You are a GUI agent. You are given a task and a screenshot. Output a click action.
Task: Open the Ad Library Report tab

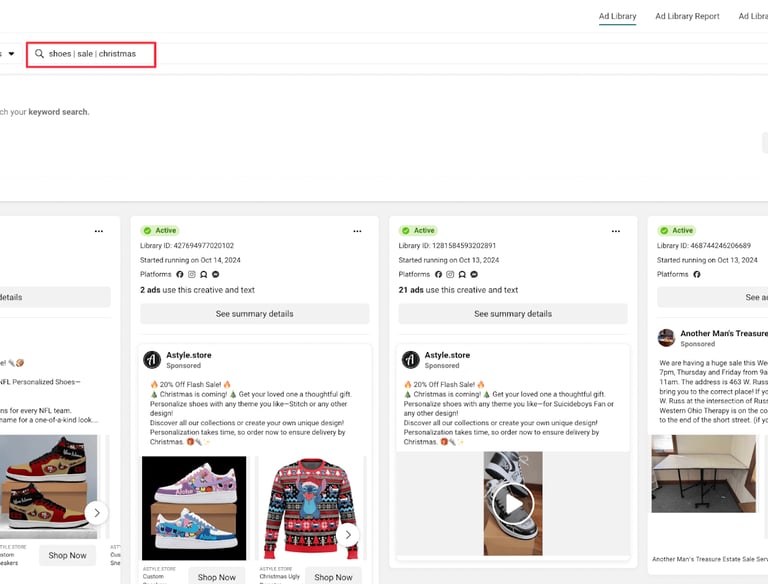(687, 16)
